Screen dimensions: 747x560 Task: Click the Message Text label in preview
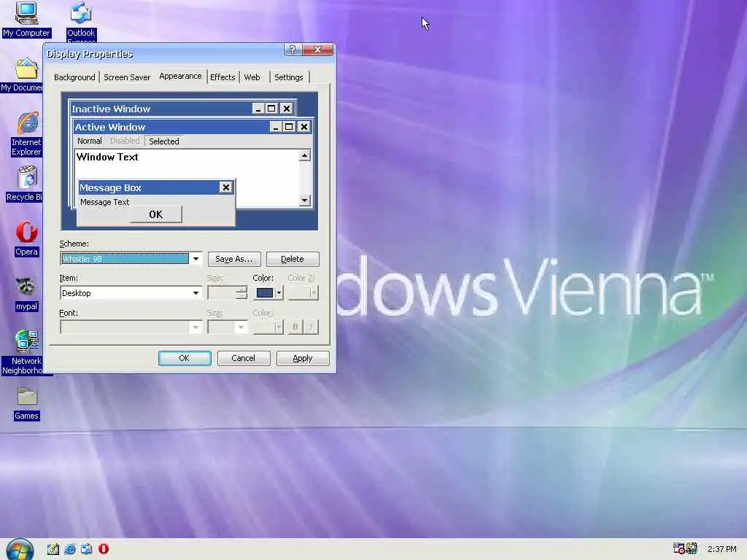(105, 202)
